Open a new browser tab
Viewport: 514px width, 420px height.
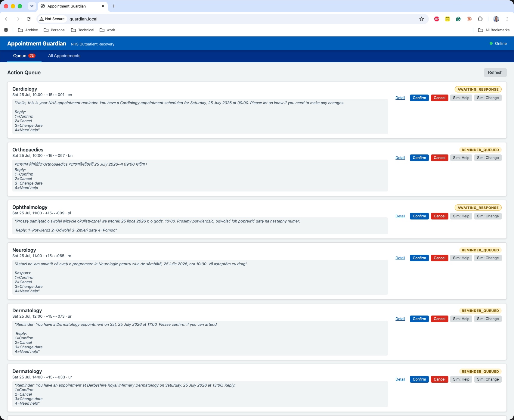pos(114,6)
